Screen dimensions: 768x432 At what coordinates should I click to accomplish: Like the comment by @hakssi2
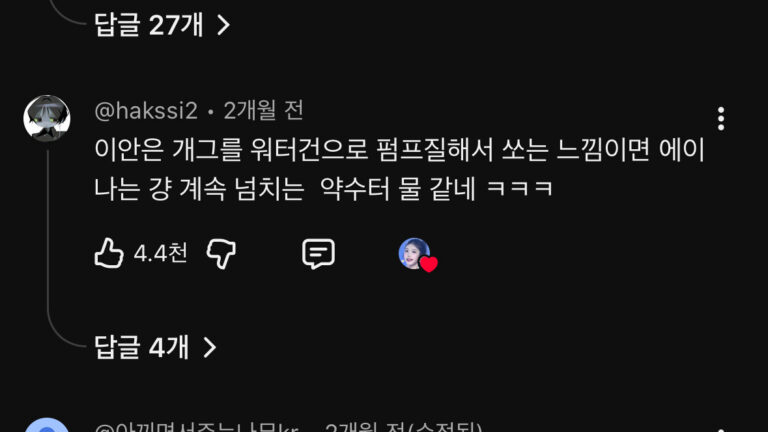[x=109, y=253]
